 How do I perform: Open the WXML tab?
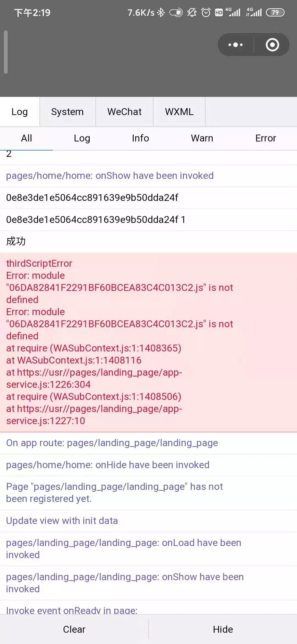(179, 112)
